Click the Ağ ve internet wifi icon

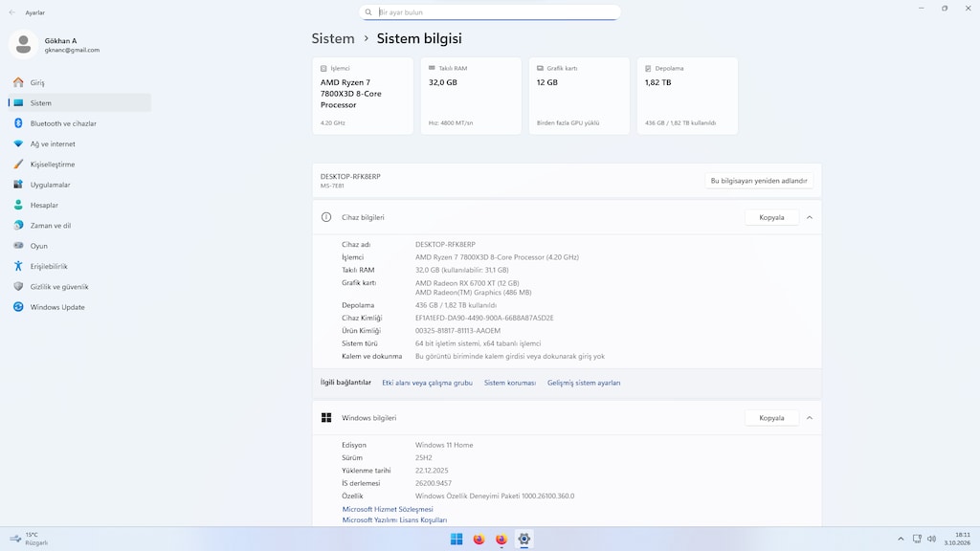18,143
